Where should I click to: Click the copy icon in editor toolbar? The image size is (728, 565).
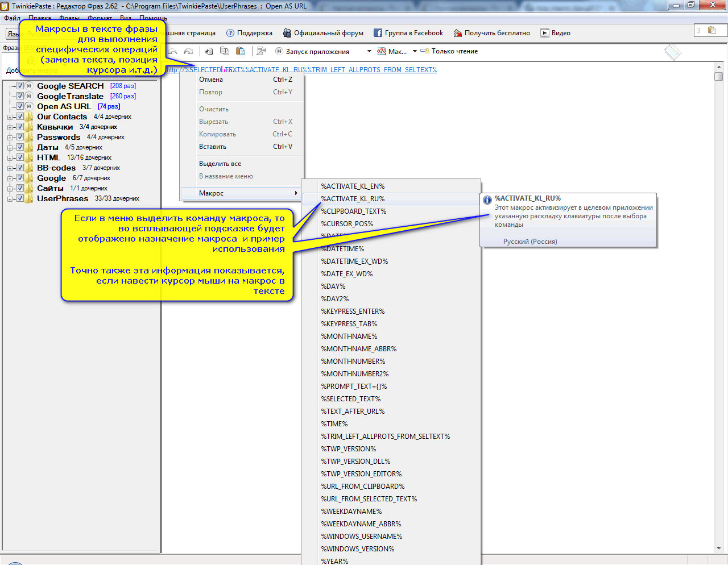tap(225, 51)
